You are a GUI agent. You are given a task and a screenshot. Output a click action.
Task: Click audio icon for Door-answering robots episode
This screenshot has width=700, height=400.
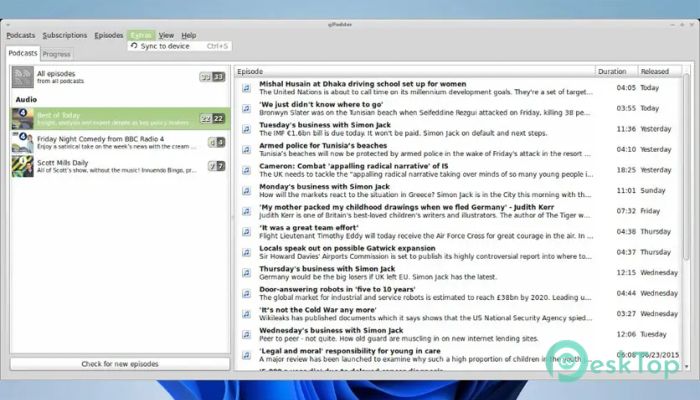pos(246,293)
